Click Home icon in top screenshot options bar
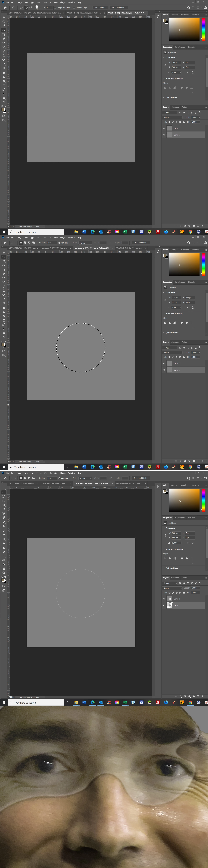This screenshot has height=868, width=208. (5, 7)
